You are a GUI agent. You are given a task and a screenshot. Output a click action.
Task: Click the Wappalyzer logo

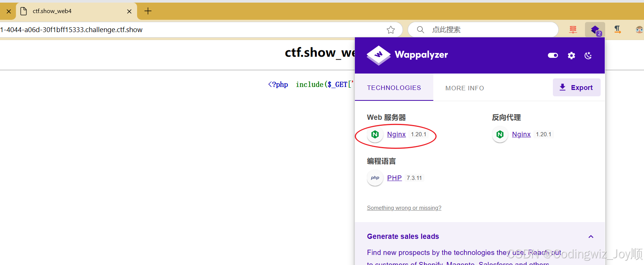pos(407,55)
